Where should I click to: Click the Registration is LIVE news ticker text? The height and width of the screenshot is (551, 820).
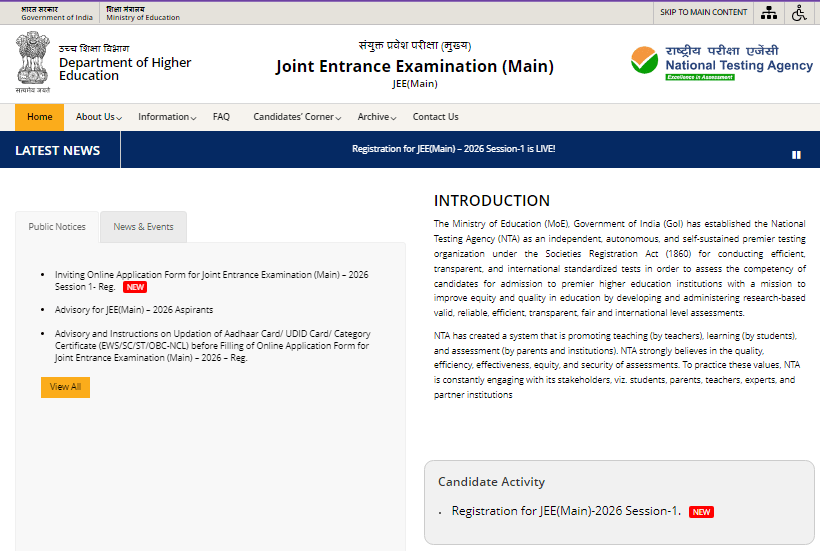[453, 149]
